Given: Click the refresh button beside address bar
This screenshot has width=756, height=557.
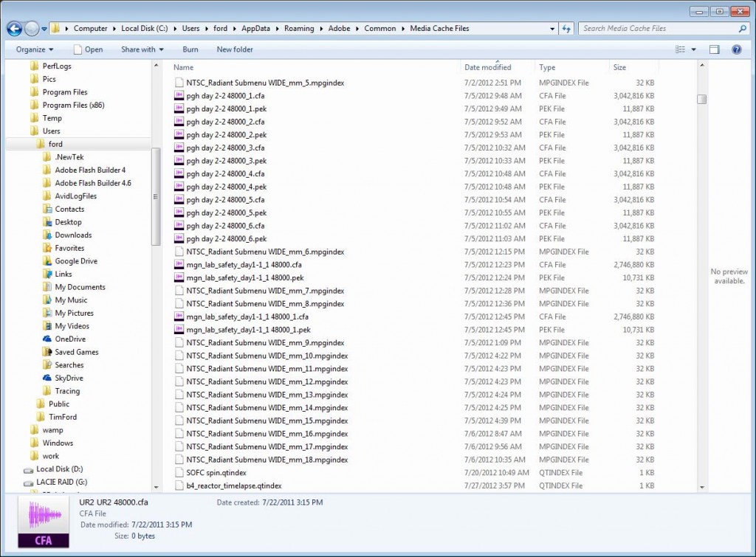Looking at the screenshot, I should [x=567, y=29].
